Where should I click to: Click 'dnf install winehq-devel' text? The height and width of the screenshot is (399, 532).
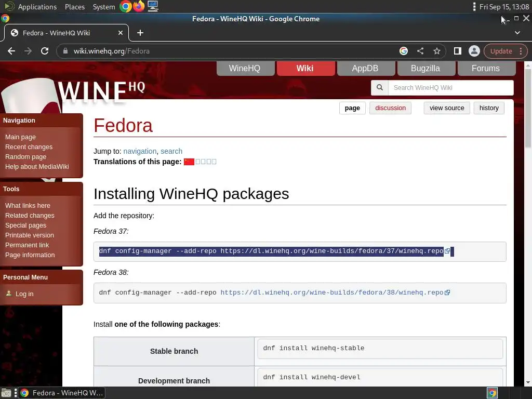click(x=312, y=377)
